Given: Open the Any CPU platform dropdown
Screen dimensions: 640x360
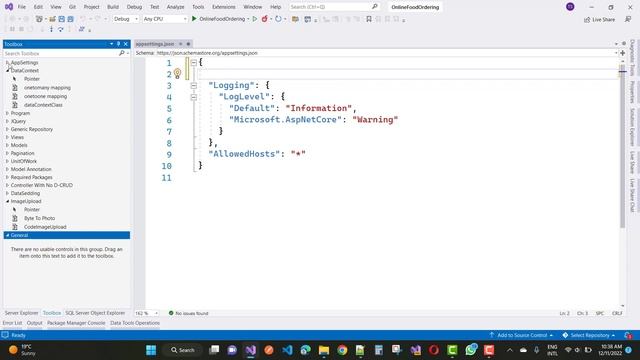Looking at the screenshot, I should click(x=165, y=19).
